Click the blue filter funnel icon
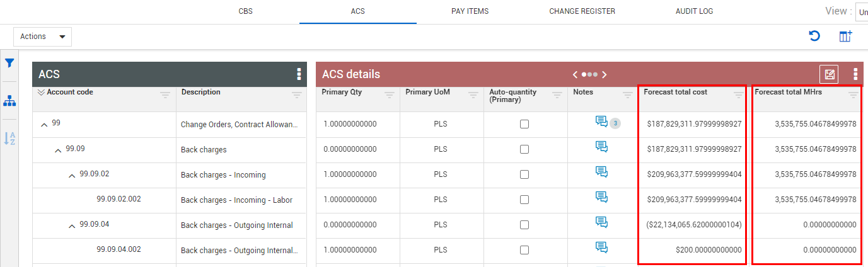Image resolution: width=868 pixels, height=267 pixels. point(9,63)
